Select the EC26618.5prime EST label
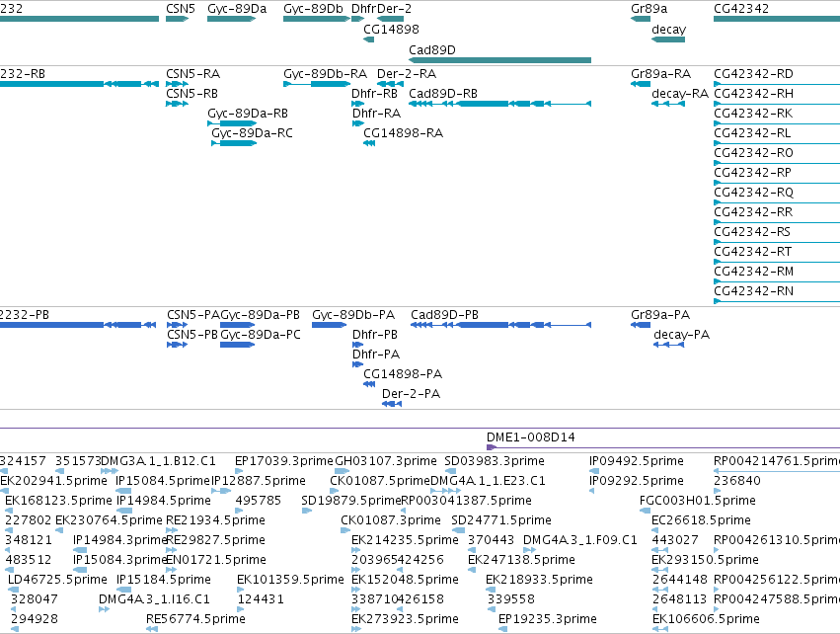The width and height of the screenshot is (840, 634). [701, 520]
